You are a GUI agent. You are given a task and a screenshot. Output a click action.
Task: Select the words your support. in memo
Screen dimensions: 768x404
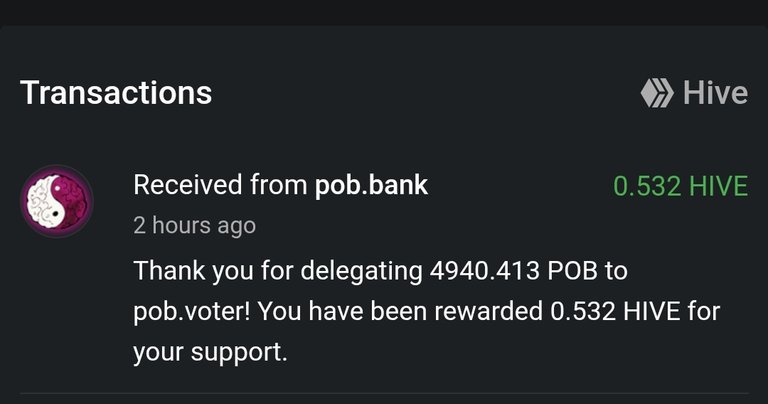pyautogui.click(x=210, y=353)
